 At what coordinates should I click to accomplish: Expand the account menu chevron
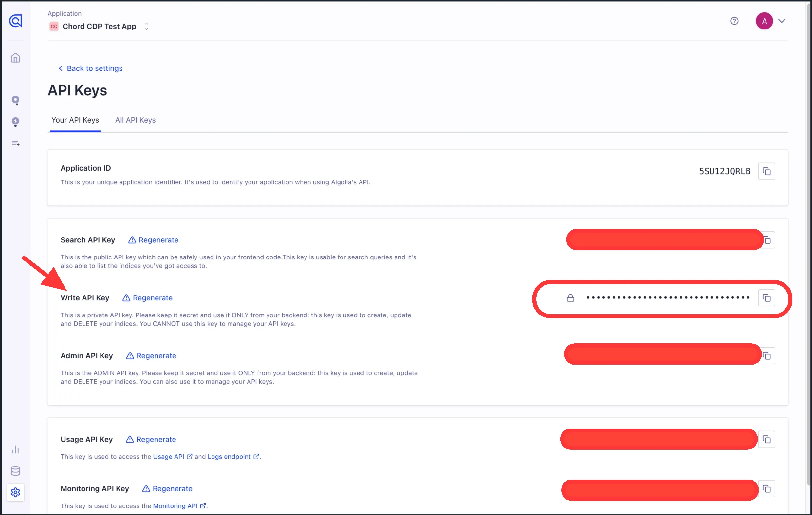click(782, 21)
